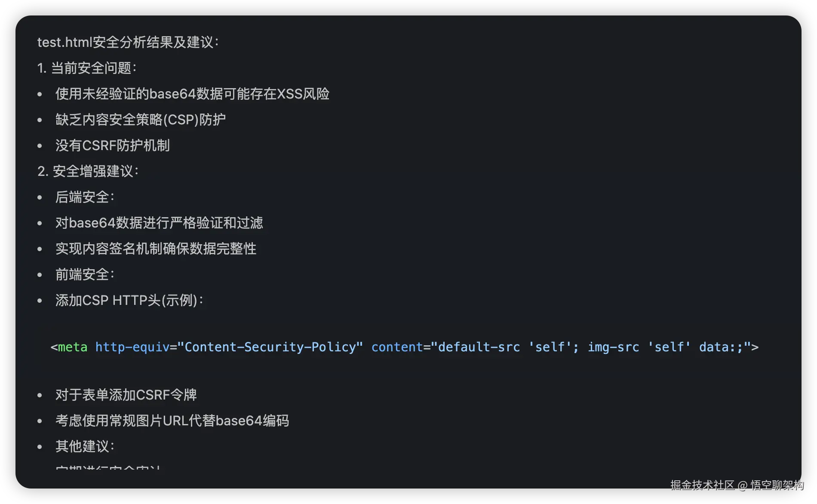This screenshot has height=504, width=817.
Task: Click the "2. 安全增强建议" section title
Action: click(88, 171)
